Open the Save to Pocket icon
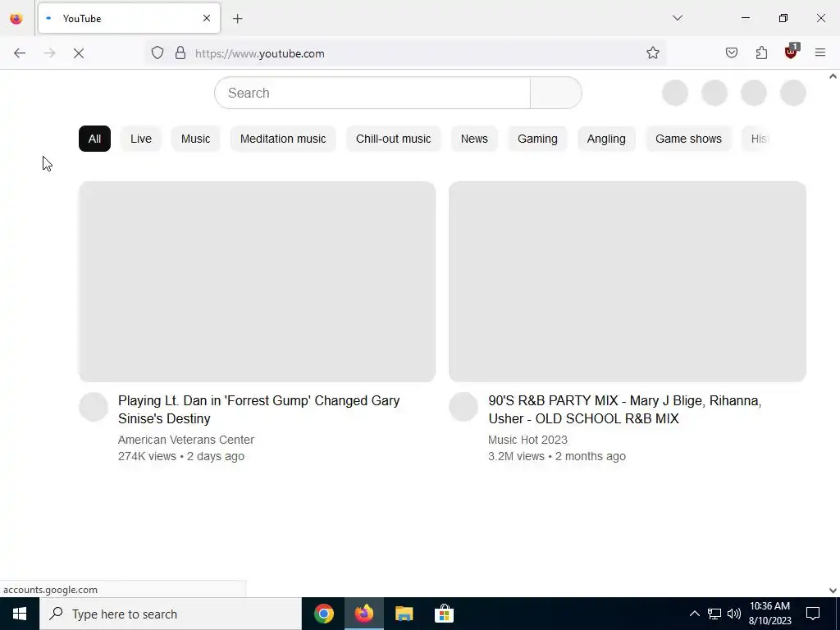The width and height of the screenshot is (840, 630). click(732, 53)
